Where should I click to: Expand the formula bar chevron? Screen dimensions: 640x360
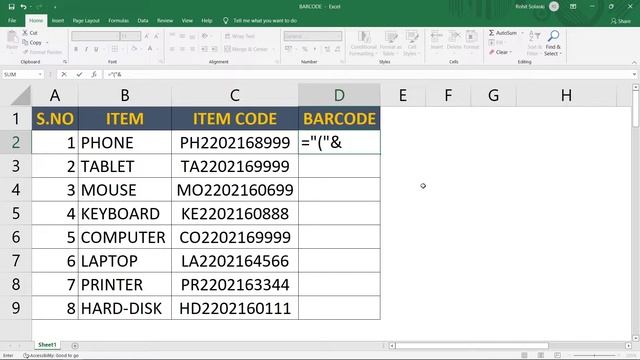point(634,74)
